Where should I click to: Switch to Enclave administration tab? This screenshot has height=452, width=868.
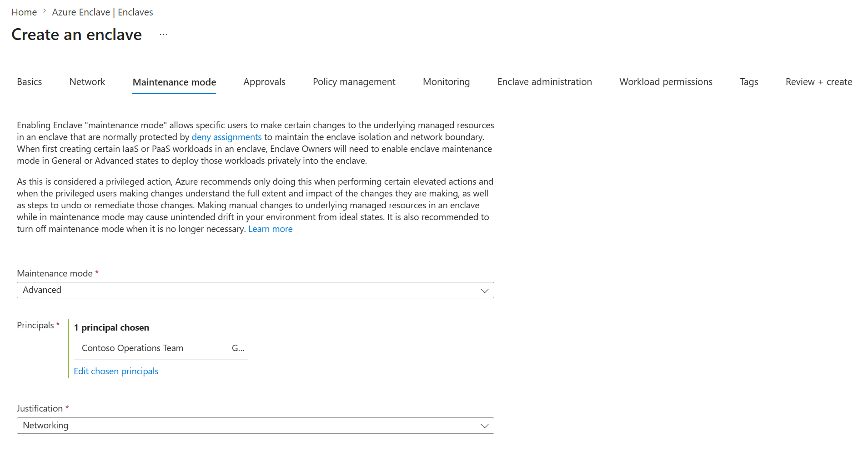pos(545,82)
